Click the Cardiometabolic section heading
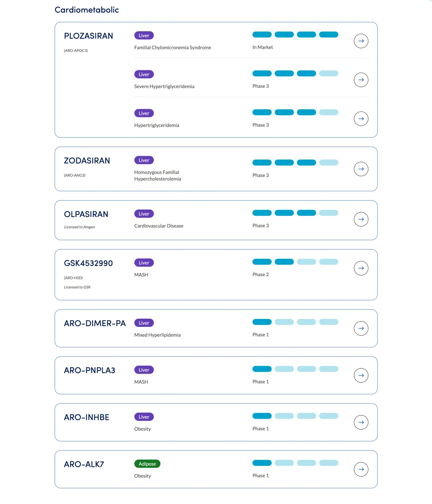 click(x=87, y=10)
